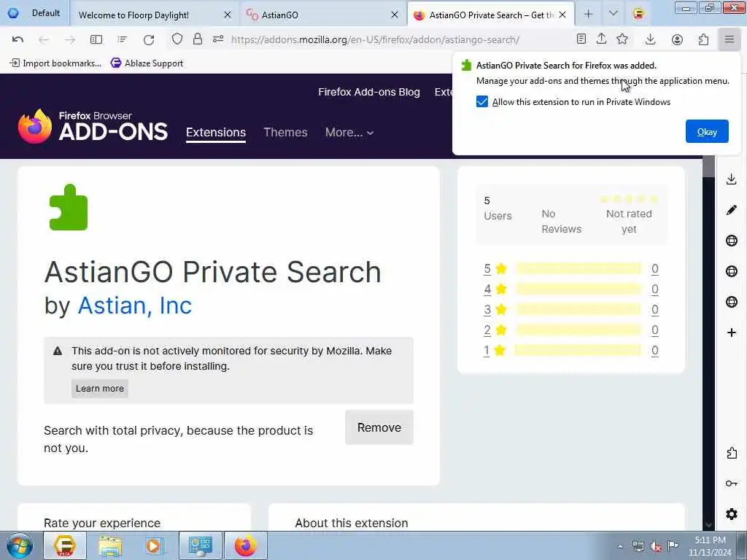Click the page vertical scrollbar thumb
This screenshot has width=747, height=560.
click(709, 167)
